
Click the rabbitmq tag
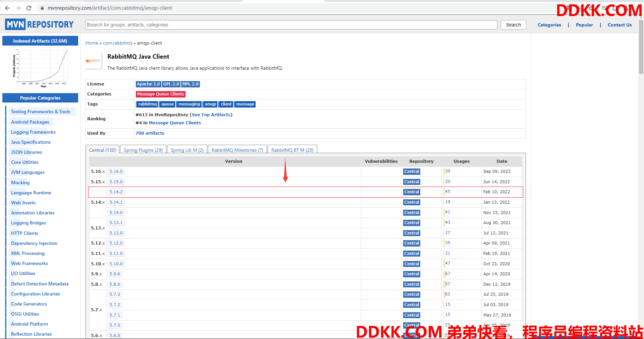coord(147,104)
